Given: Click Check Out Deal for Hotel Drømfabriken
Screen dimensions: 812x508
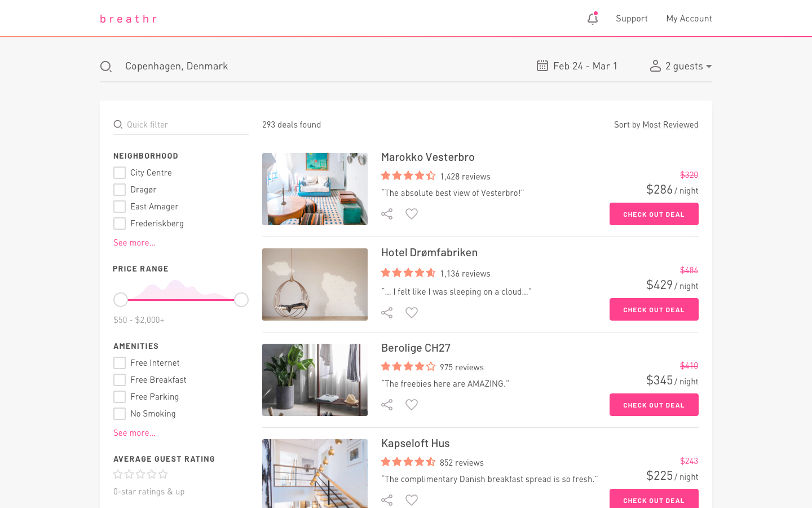Looking at the screenshot, I should pyautogui.click(x=654, y=309).
